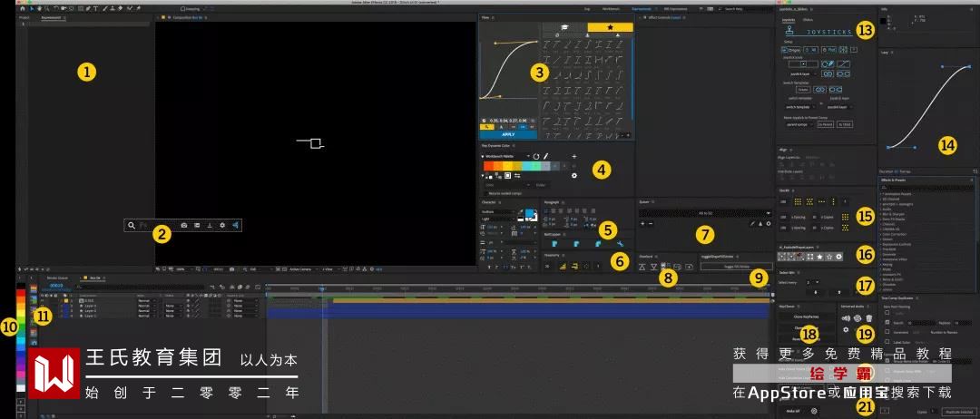Screen dimensions: 980x419
Task: Click the filled star icon in ExplodeShapeLayers
Action: [819, 257]
